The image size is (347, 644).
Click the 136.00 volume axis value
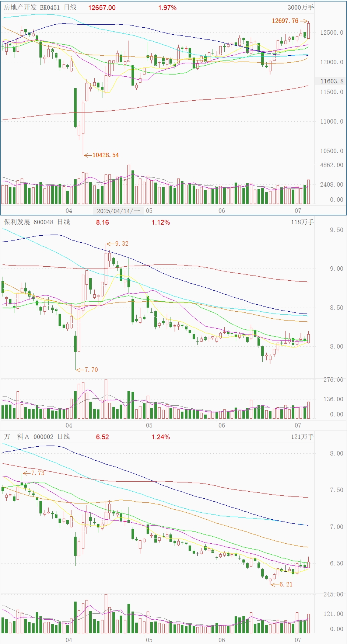click(333, 399)
